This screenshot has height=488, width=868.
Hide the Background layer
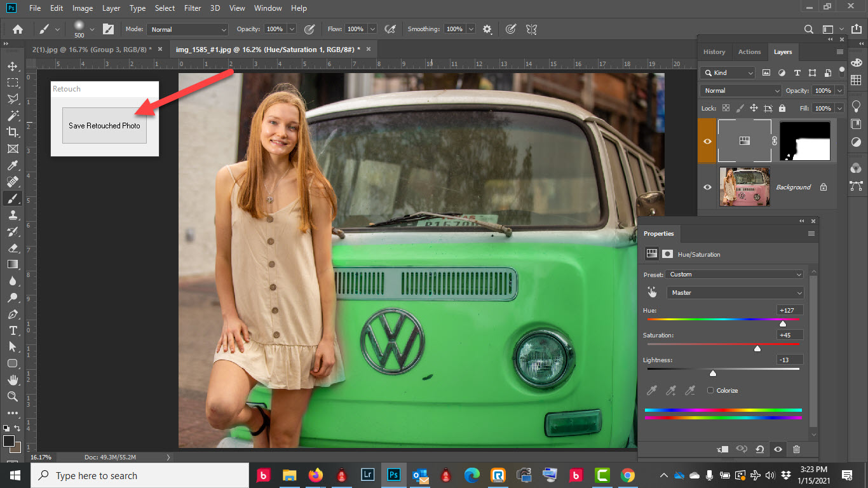point(707,187)
